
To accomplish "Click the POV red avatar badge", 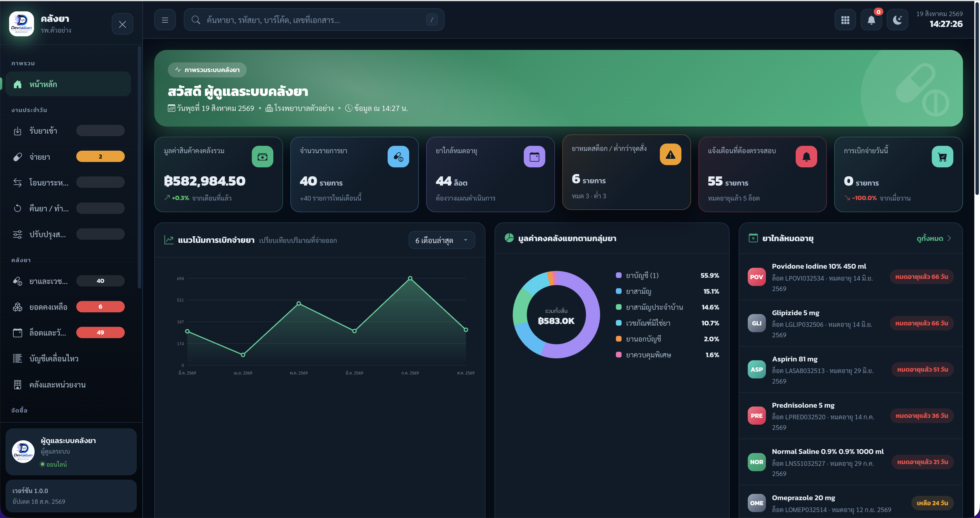I will (757, 277).
